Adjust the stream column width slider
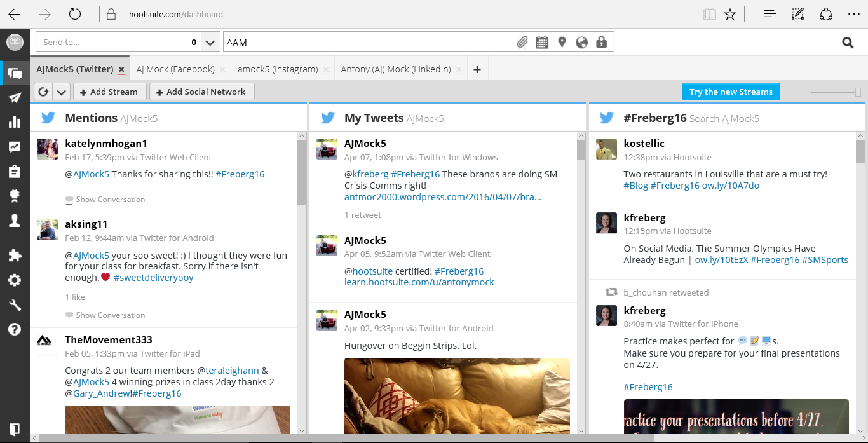Image resolution: width=868 pixels, height=443 pixels. click(x=857, y=92)
